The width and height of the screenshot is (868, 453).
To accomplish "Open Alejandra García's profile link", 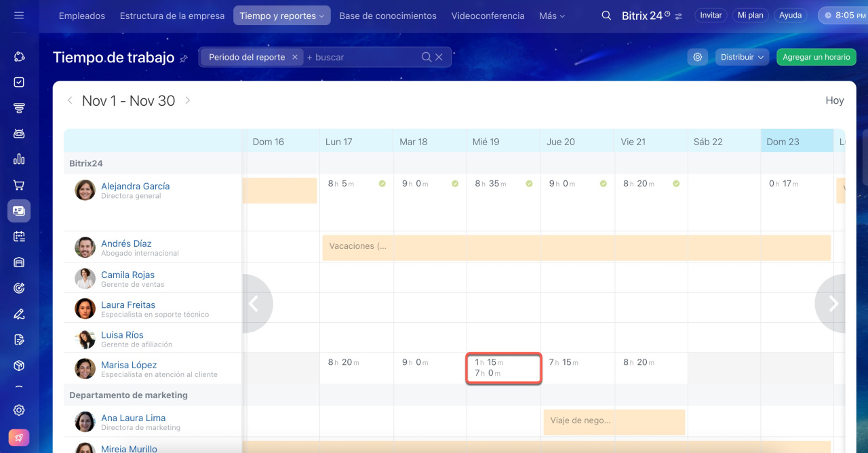I will click(x=136, y=186).
